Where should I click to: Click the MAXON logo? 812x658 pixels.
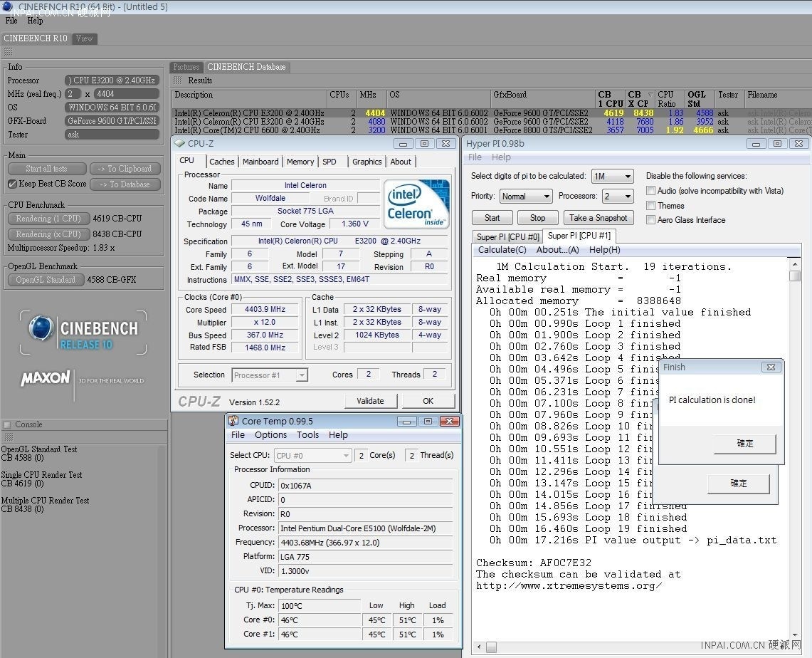click(46, 378)
